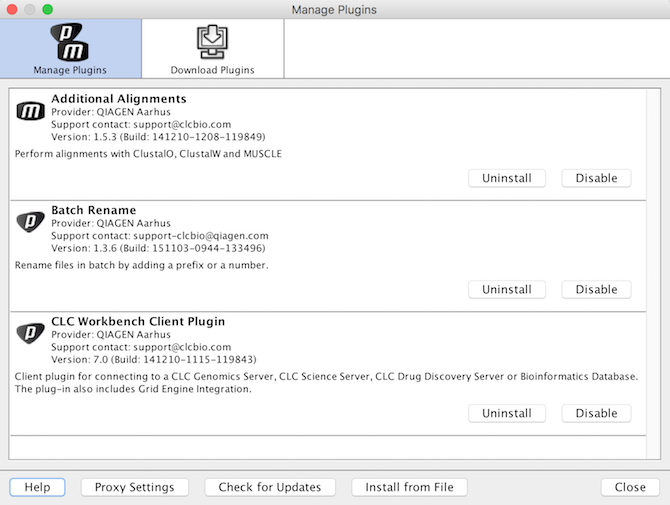Disable the CLC Workbench Client Plugin
Screen dimensions: 670x505
tap(596, 414)
